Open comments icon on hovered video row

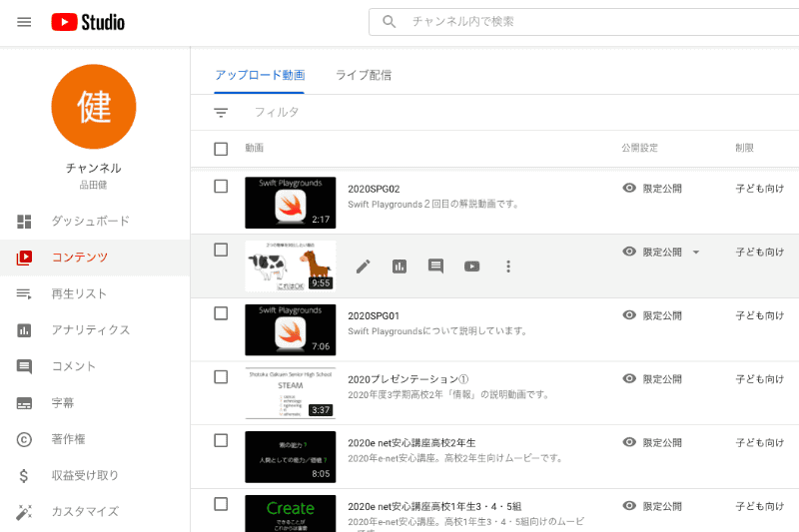pos(435,266)
